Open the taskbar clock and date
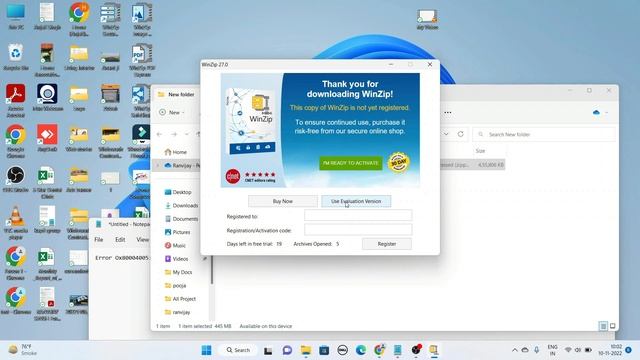Screen dimensions: 640x360 [611, 350]
